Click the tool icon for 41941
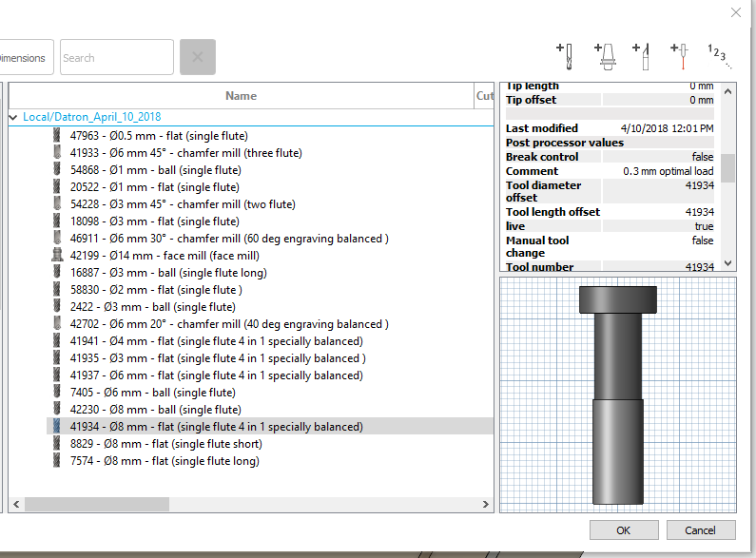 click(57, 340)
